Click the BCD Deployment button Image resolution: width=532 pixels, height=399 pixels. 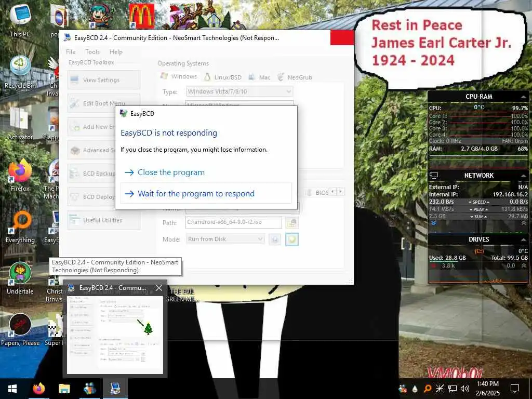tap(91, 197)
